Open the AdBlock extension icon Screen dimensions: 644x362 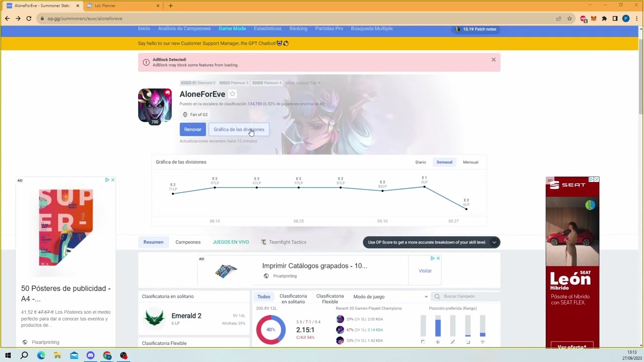click(x=584, y=19)
